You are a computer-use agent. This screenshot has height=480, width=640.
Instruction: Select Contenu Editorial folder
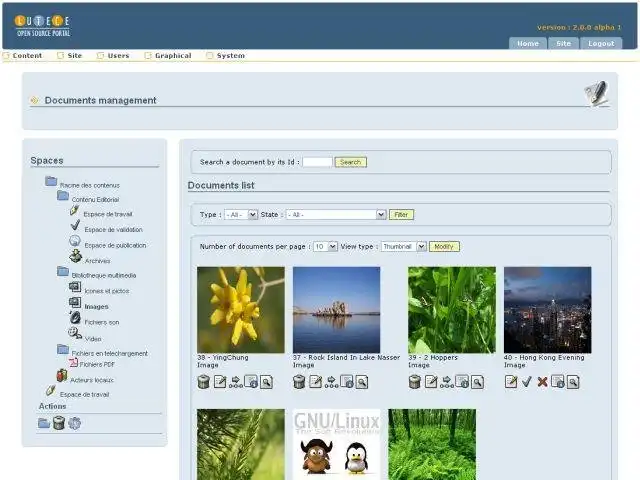pos(96,200)
